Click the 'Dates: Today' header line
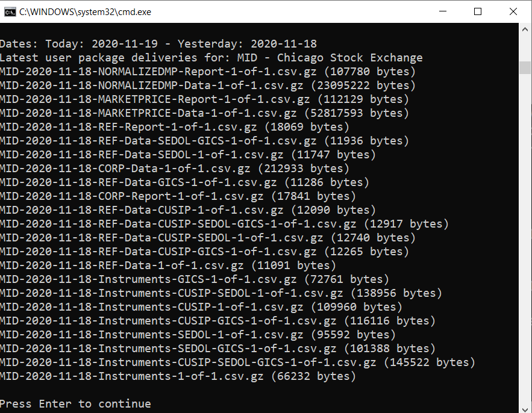Screen dimensions: 532x413 pyautogui.click(x=158, y=44)
